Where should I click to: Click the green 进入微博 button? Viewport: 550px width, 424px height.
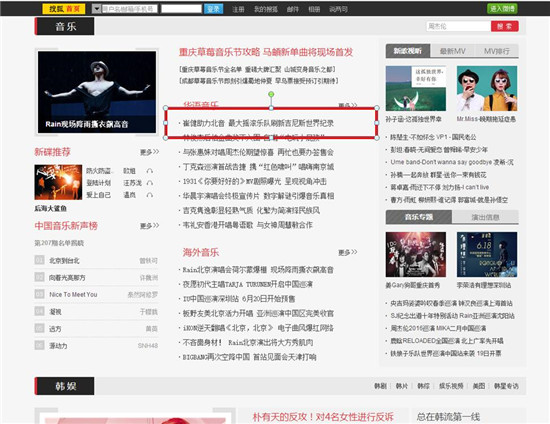[502, 9]
